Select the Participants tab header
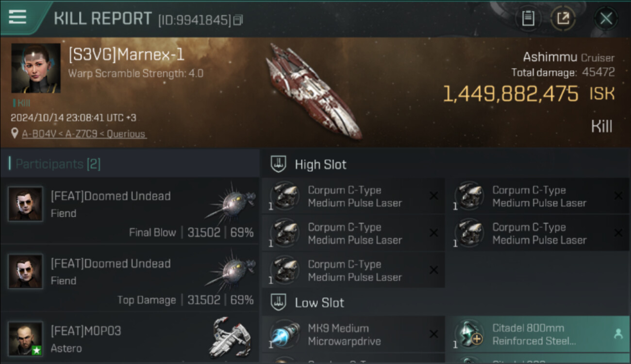Viewport: 631px width, 364px height. click(x=58, y=164)
